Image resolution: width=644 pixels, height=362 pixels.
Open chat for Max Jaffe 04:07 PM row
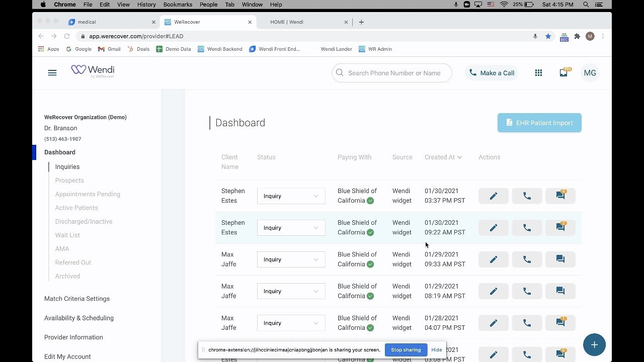560,323
